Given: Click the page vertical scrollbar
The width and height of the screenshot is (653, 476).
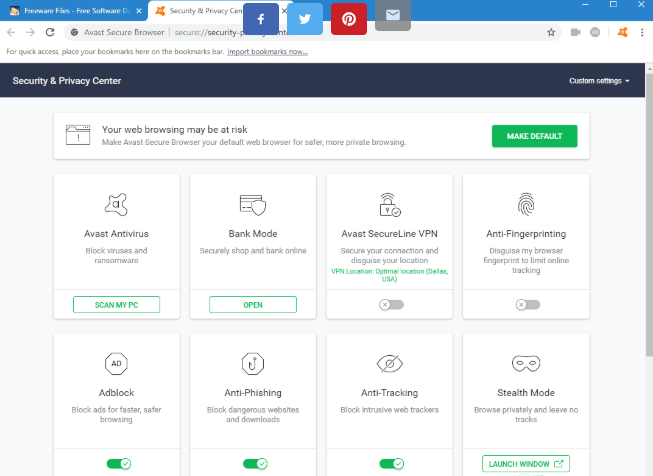Looking at the screenshot, I should point(649,214).
